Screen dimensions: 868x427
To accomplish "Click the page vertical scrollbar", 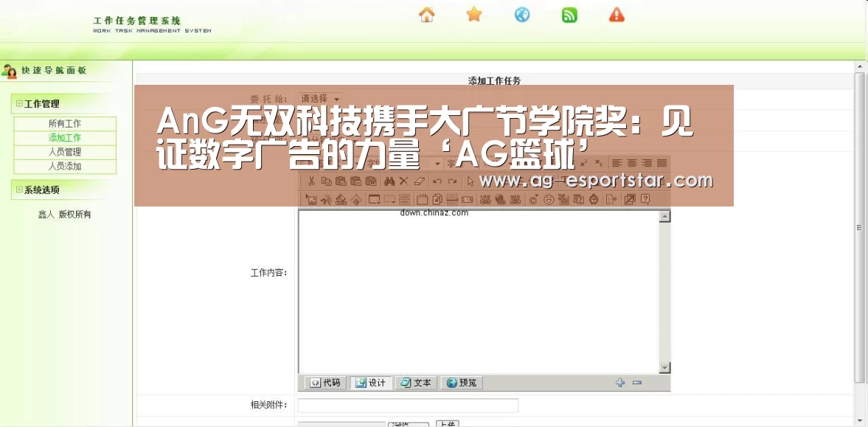I will tap(859, 227).
